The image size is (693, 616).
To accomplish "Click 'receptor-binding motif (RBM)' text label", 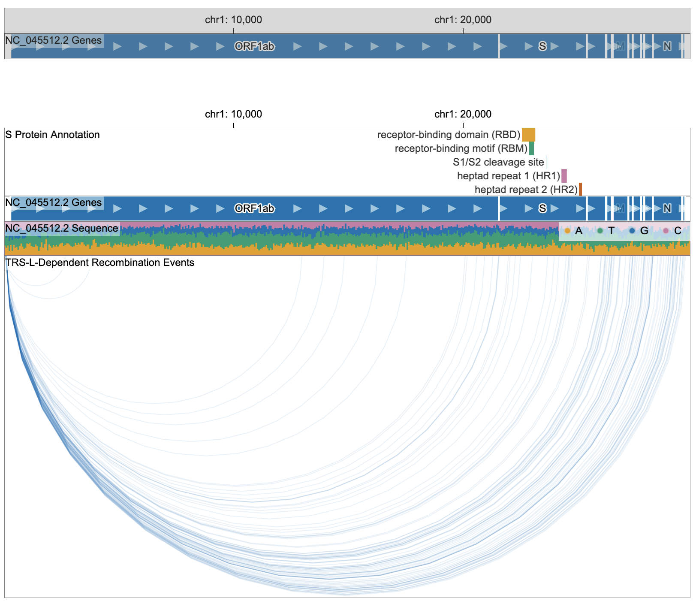I will tap(461, 148).
